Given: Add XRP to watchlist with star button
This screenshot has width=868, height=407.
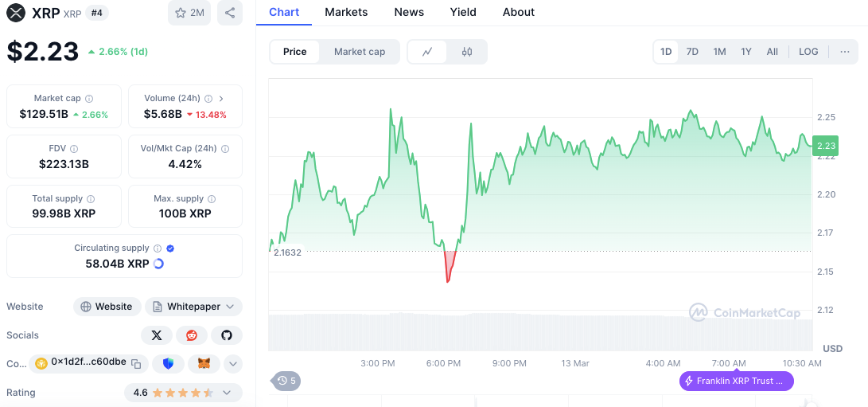Looking at the screenshot, I should click(189, 13).
